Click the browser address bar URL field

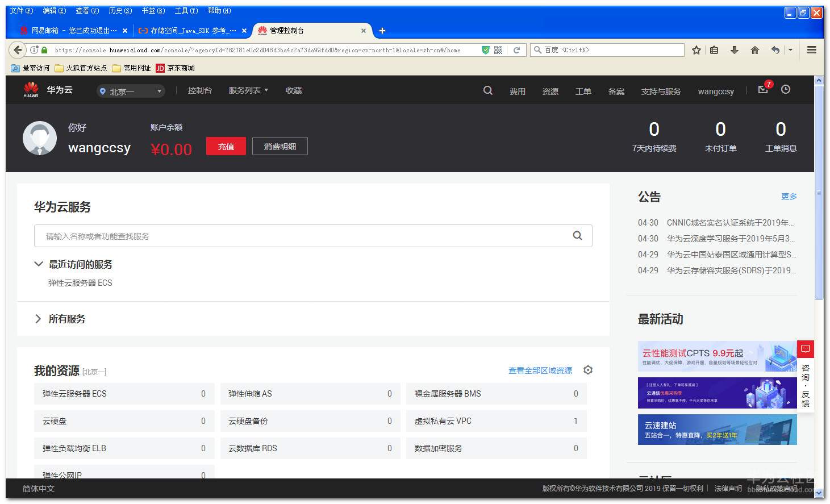258,50
